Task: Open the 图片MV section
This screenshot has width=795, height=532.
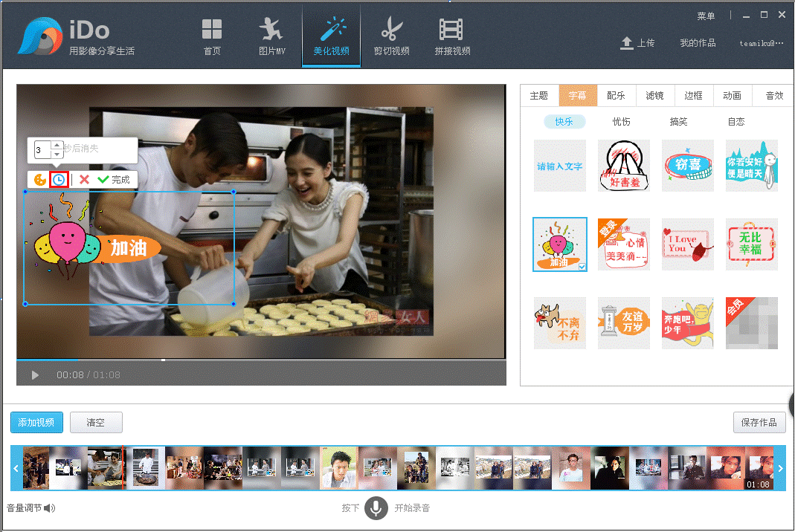Action: 271,36
